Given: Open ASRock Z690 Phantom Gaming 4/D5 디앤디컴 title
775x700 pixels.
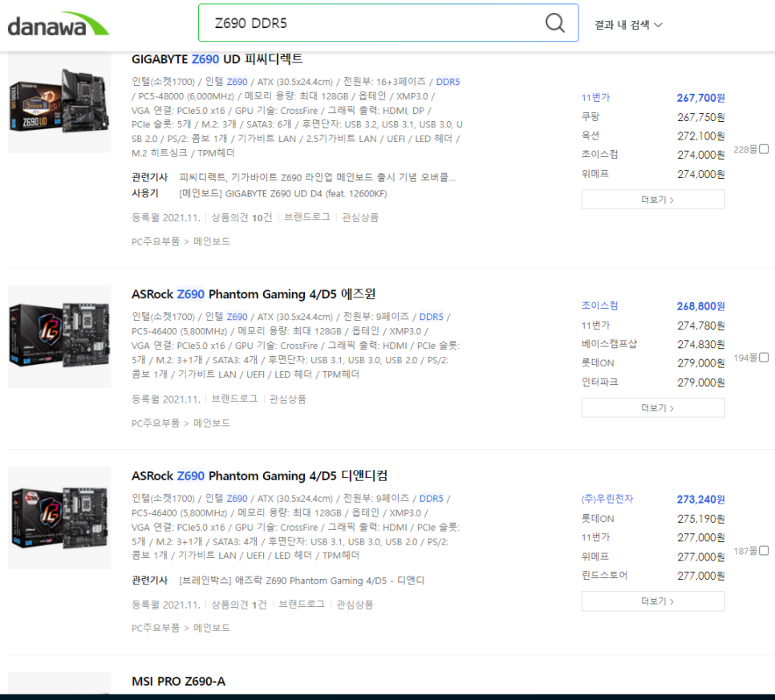Looking at the screenshot, I should click(259, 476).
